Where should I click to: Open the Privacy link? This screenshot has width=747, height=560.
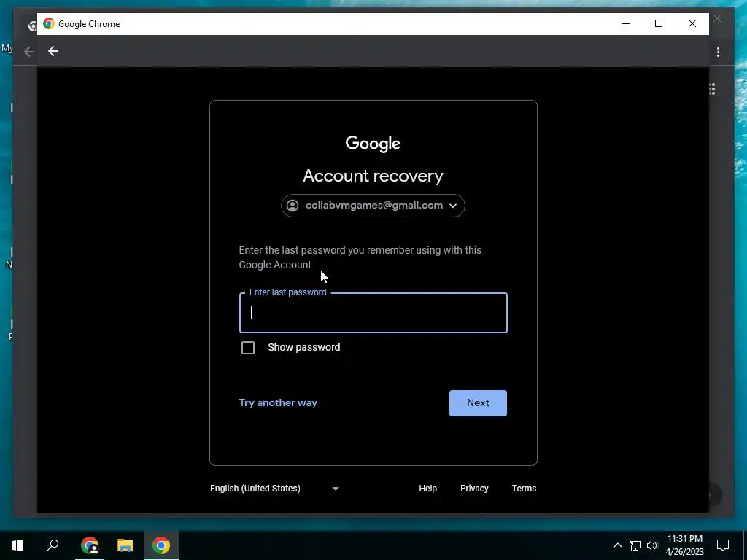tap(474, 488)
